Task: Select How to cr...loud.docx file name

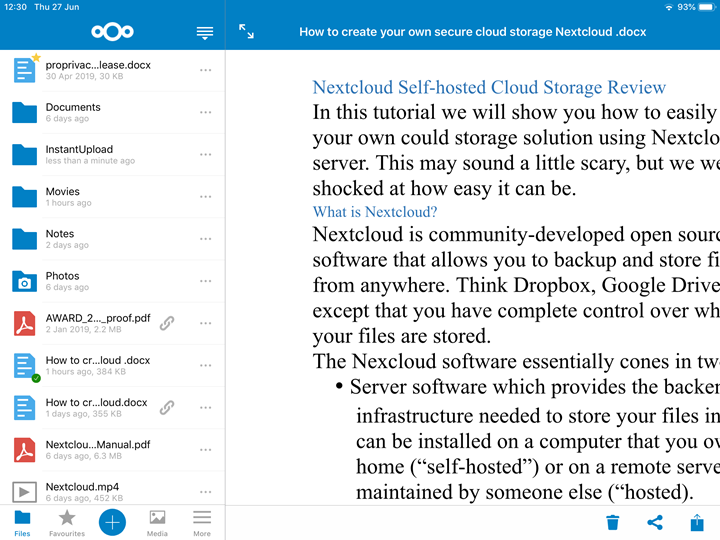Action: pyautogui.click(x=96, y=403)
